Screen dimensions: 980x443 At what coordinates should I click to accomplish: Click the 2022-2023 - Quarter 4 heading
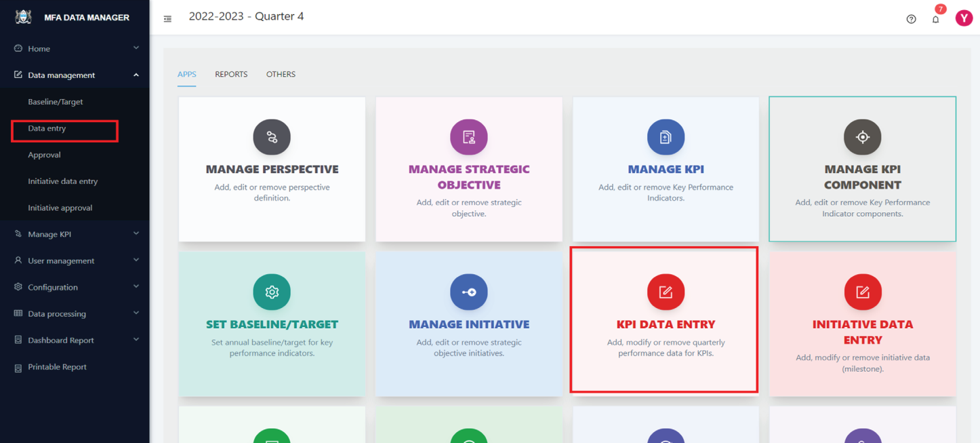coord(246,16)
